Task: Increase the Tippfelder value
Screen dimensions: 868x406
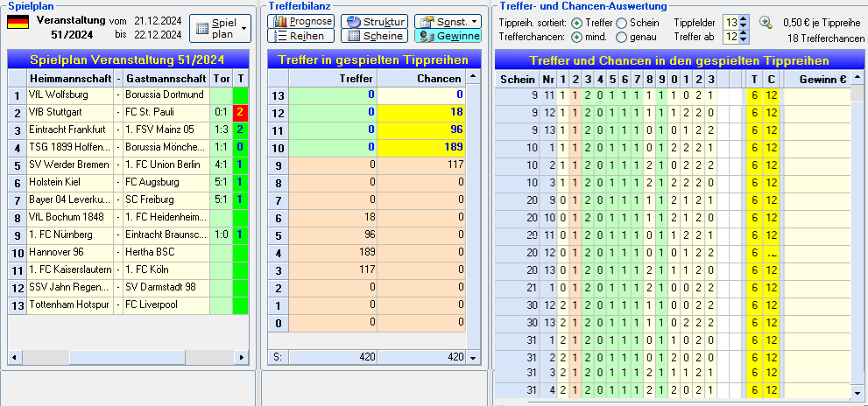Action: [744, 20]
